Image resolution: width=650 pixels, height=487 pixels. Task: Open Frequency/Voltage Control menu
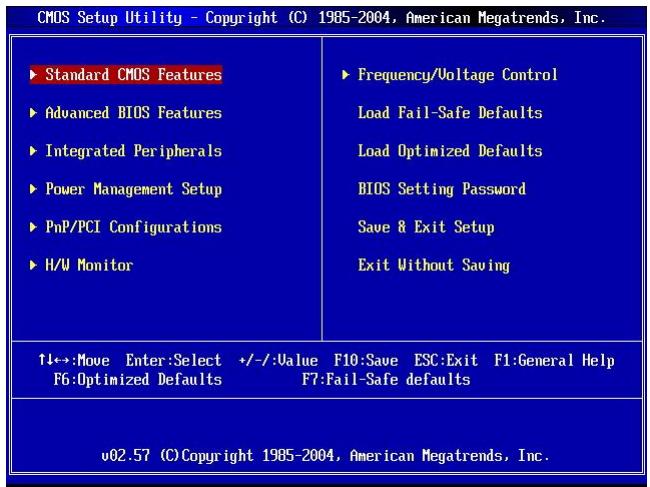tap(457, 75)
